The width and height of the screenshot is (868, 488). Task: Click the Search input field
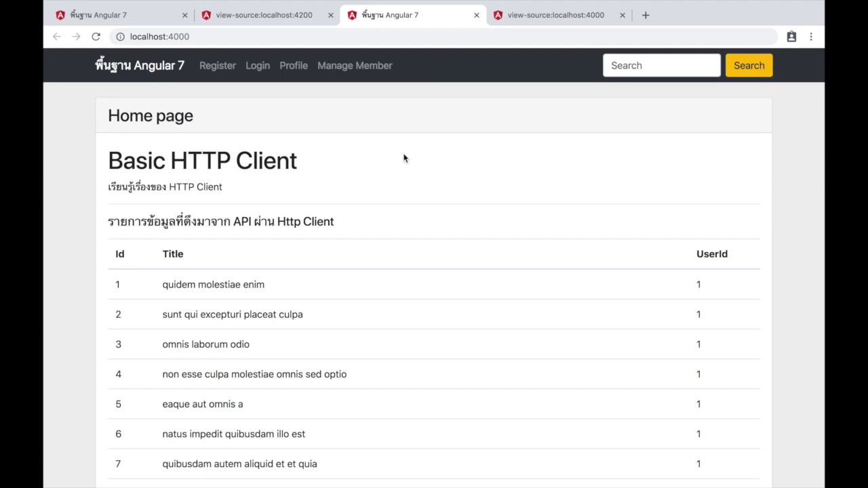662,65
